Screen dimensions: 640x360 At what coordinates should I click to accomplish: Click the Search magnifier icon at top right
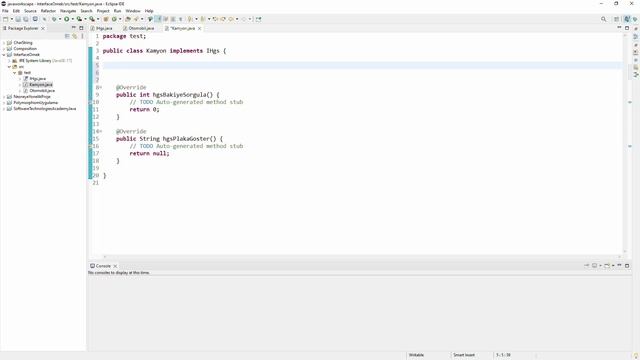coord(603,19)
